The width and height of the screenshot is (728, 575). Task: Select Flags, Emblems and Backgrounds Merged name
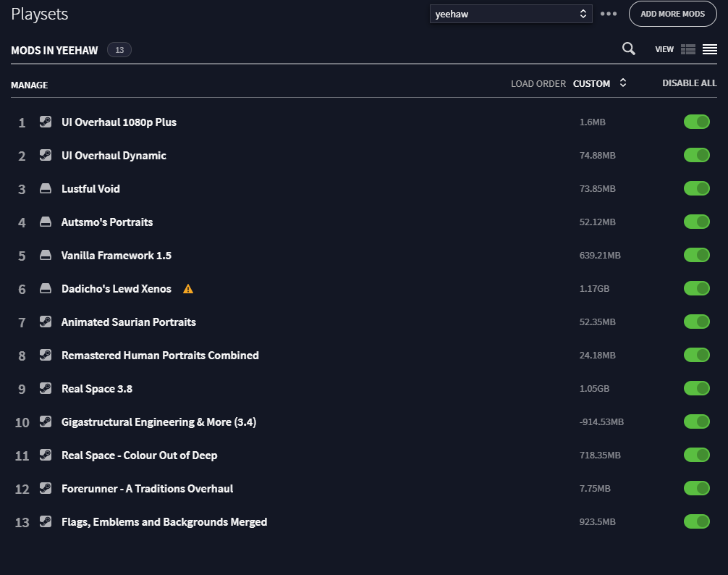pyautogui.click(x=164, y=522)
